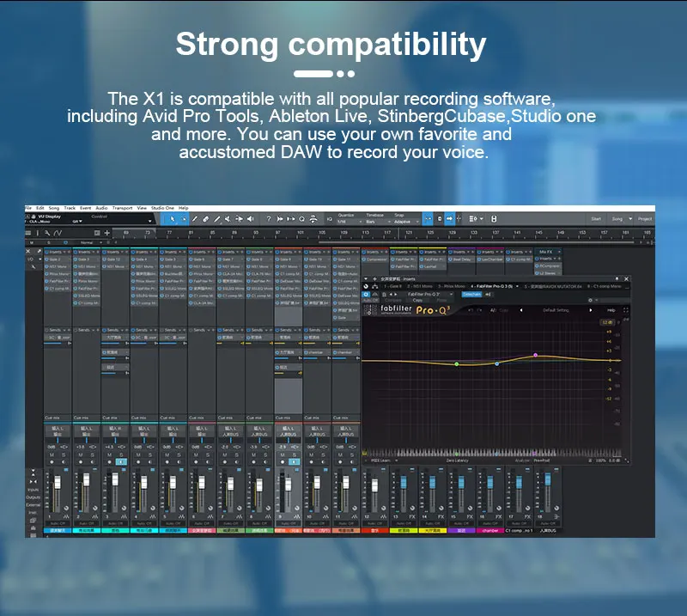Click the next preset arrow in Pro-Q 3

click(x=591, y=310)
